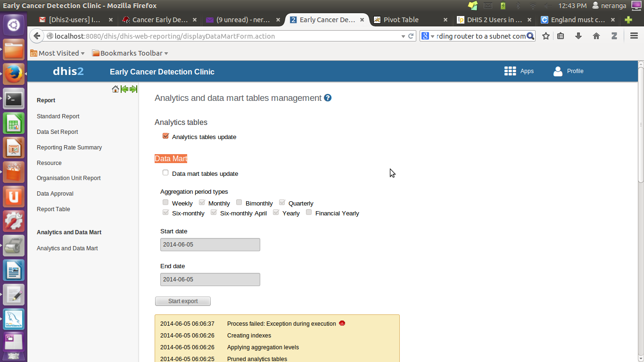The width and height of the screenshot is (644, 362).
Task: Click the Start date input field
Action: click(210, 245)
